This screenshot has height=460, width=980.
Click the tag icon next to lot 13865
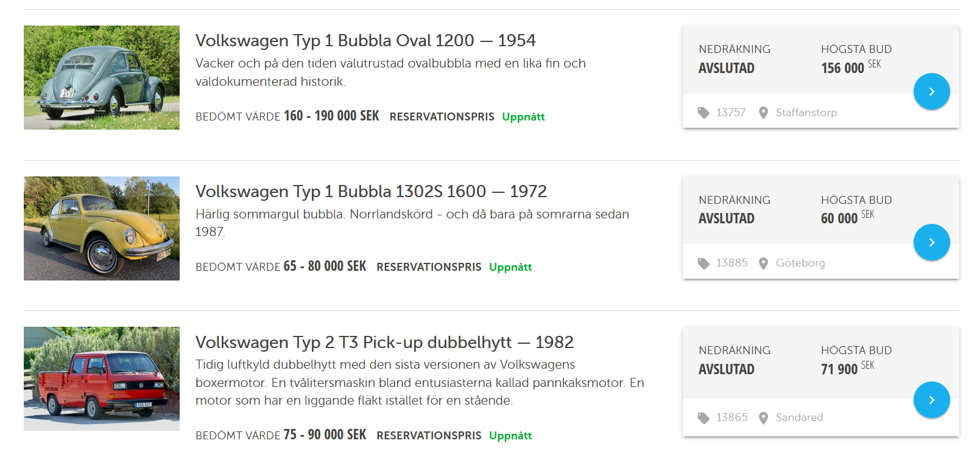point(704,417)
